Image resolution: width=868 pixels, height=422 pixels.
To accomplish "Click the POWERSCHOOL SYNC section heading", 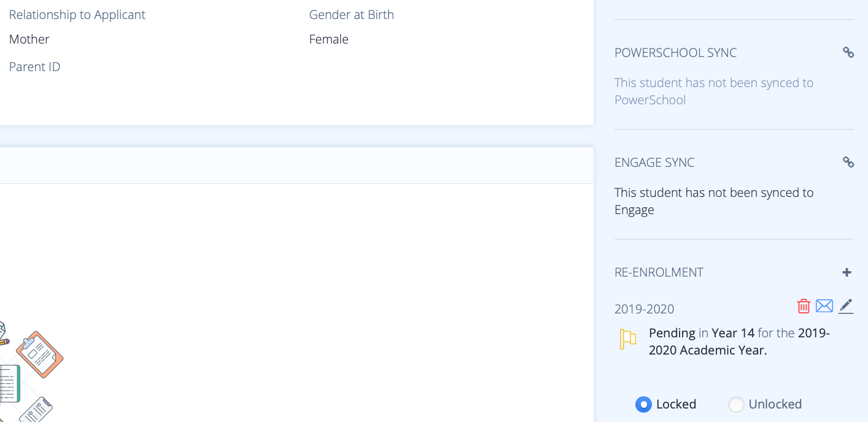I will [675, 53].
